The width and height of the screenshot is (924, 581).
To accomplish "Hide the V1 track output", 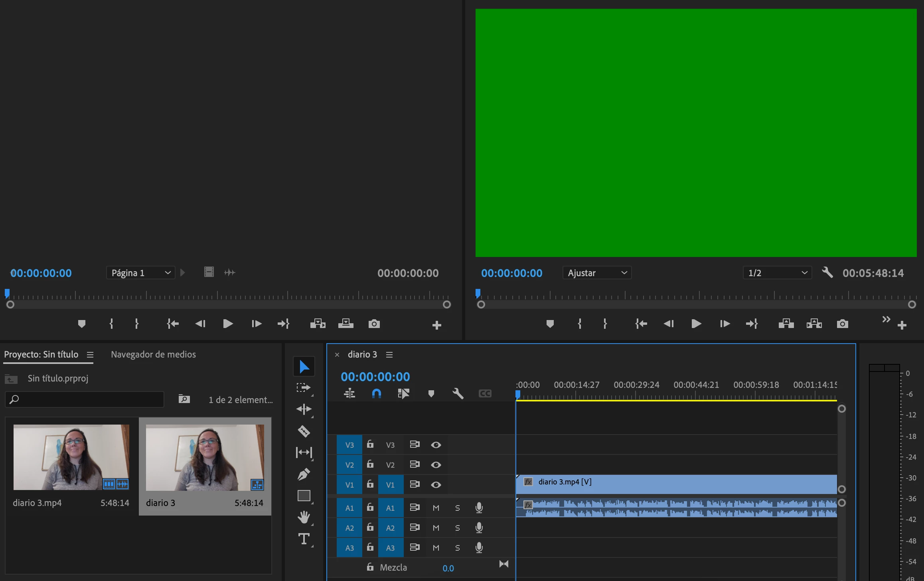I will point(436,484).
